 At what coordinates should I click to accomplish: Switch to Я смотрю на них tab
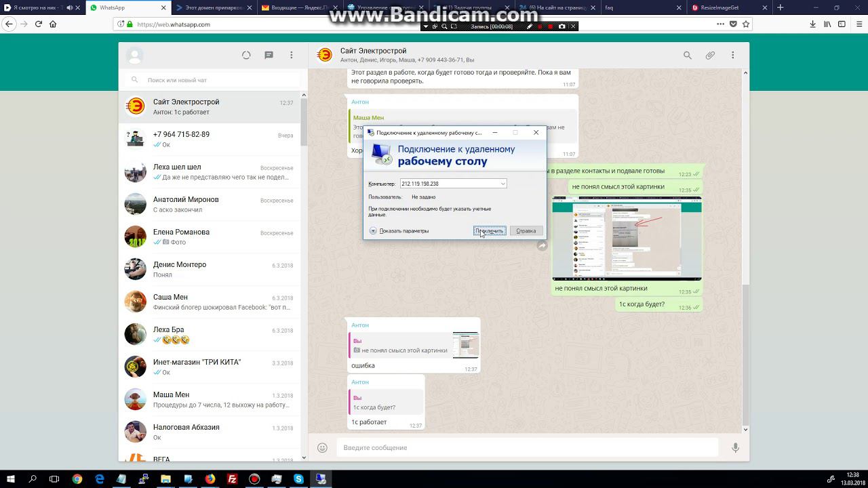click(42, 7)
